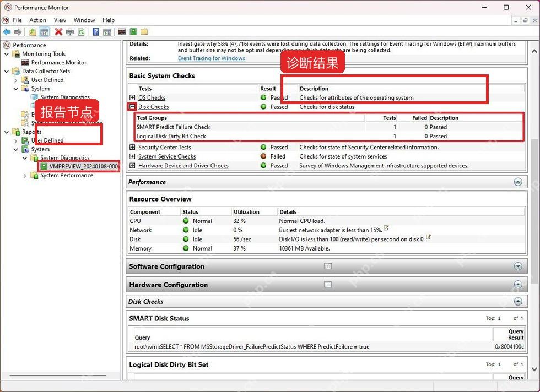Collapse the Disk Checks test groups
The height and width of the screenshot is (392, 540).
pos(132,107)
